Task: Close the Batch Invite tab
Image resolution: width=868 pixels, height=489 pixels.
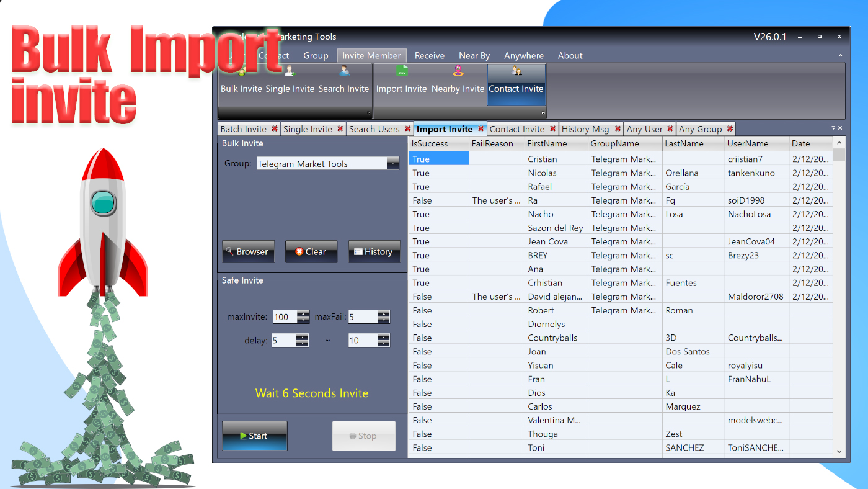Action: pos(275,128)
